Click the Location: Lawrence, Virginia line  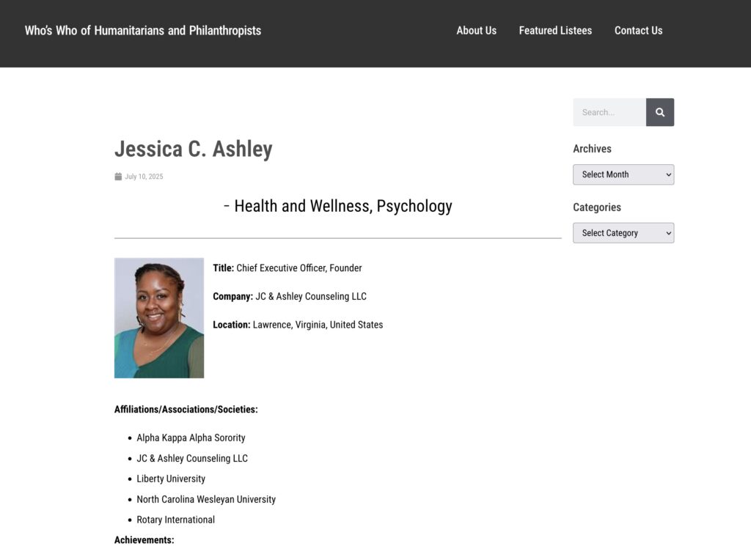[x=298, y=325]
